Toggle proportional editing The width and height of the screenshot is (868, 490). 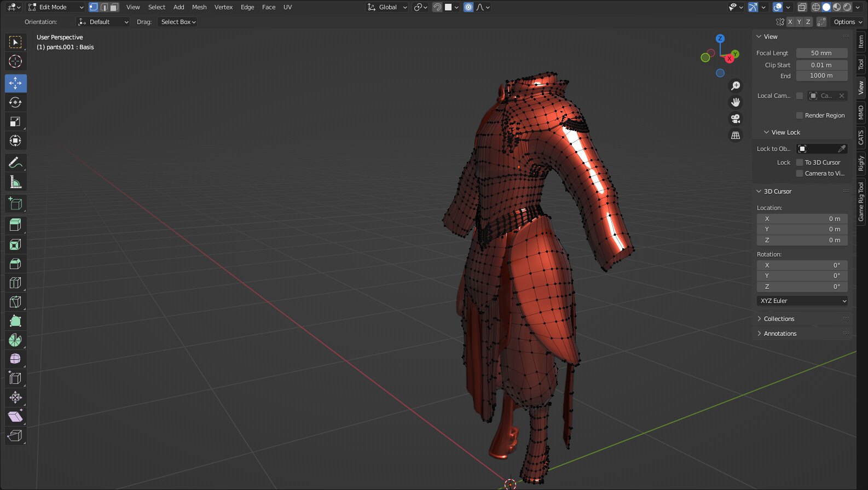(x=468, y=7)
